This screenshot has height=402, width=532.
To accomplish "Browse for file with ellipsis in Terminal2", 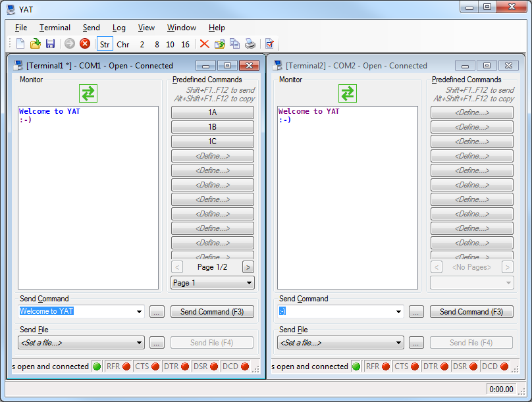I will pos(416,343).
